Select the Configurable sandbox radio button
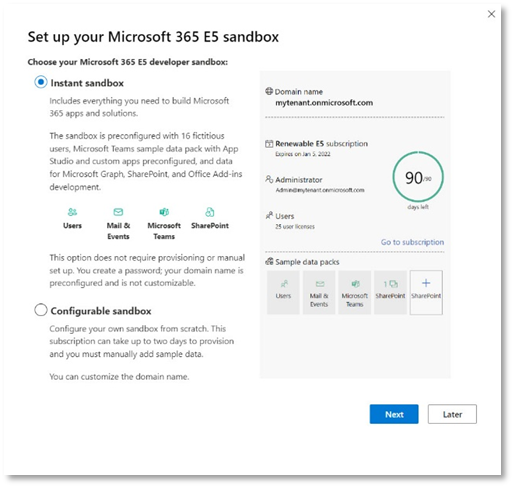The image size is (513, 487). point(41,310)
